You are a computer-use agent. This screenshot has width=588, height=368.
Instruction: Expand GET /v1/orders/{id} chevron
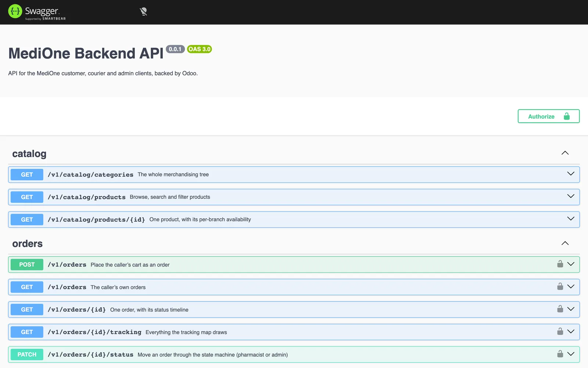pos(570,309)
